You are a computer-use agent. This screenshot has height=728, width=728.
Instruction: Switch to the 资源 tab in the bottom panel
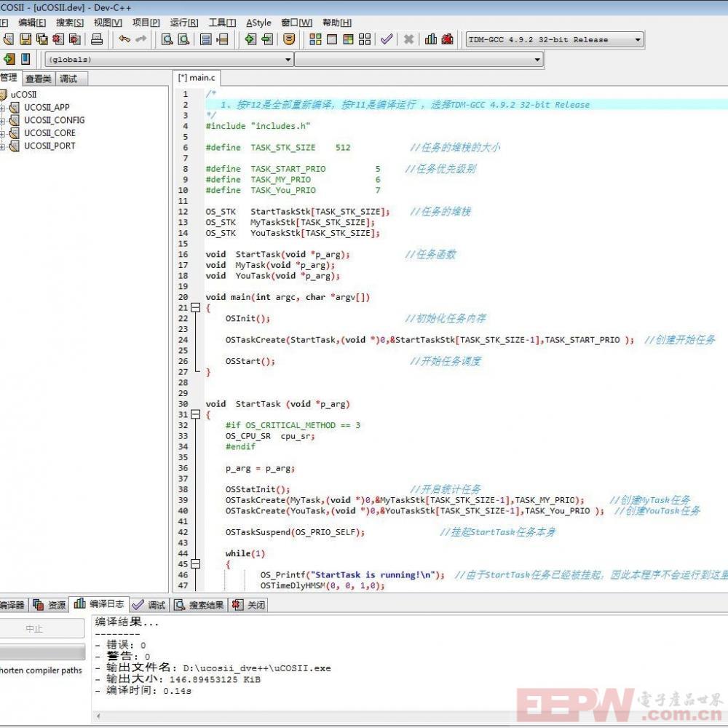[49, 605]
